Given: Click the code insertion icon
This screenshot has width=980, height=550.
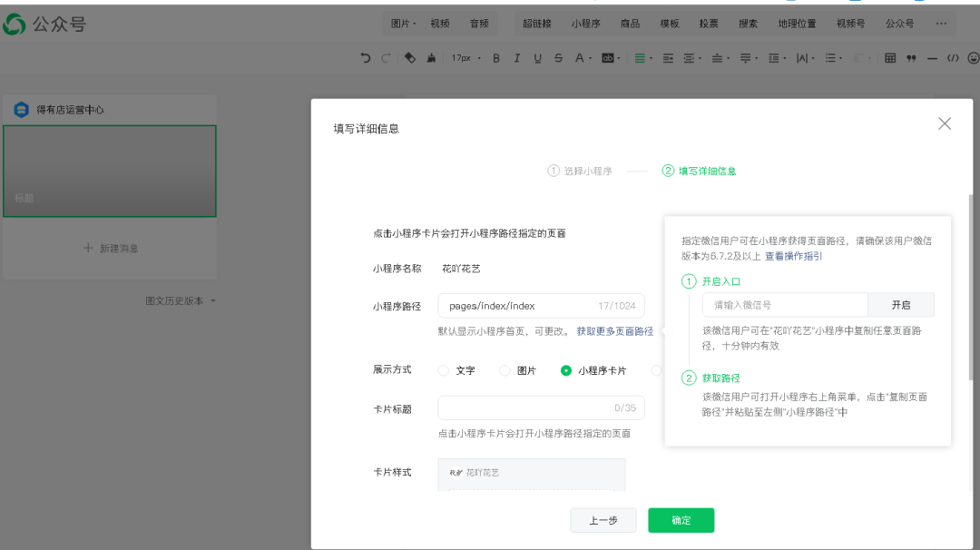Looking at the screenshot, I should (x=953, y=57).
